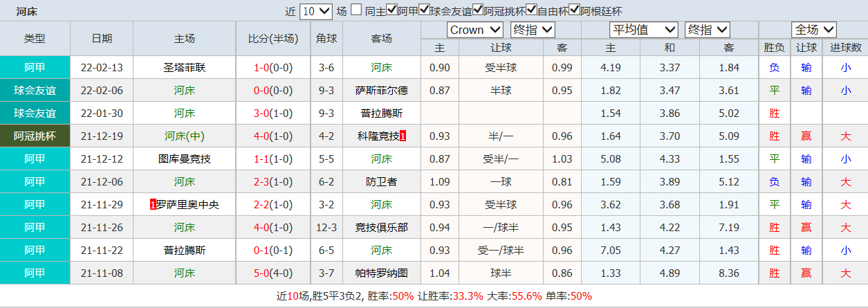The width and height of the screenshot is (868, 308).
Task: Uncheck the 阿冠挑杯 checkbox
Action: [x=477, y=10]
